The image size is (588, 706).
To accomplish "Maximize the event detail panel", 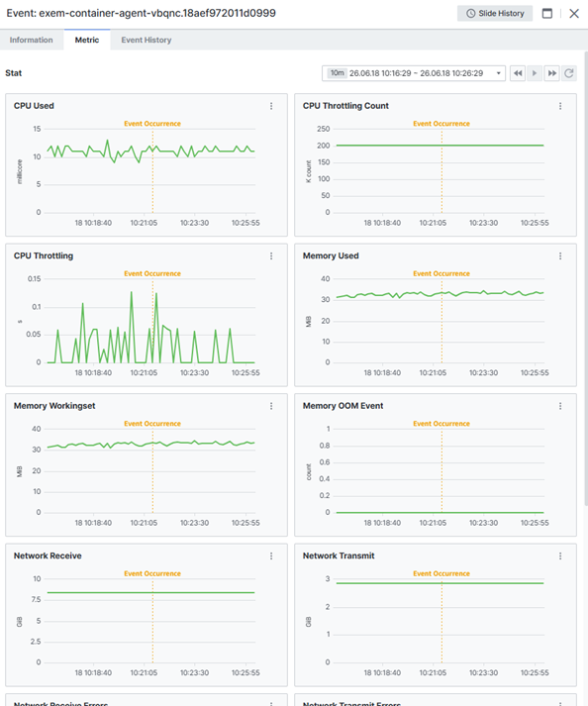I will [x=547, y=13].
